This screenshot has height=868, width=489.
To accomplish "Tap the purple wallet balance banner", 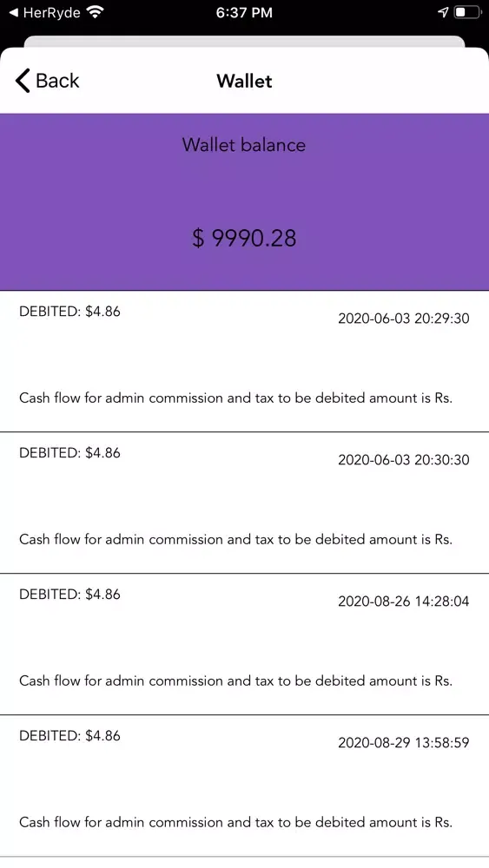I will (x=244, y=202).
